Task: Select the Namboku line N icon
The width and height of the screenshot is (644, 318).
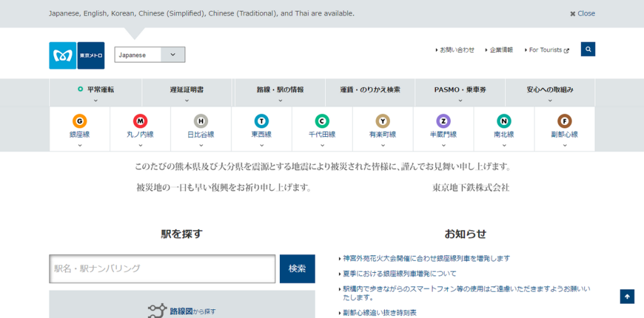Action: pos(504,121)
